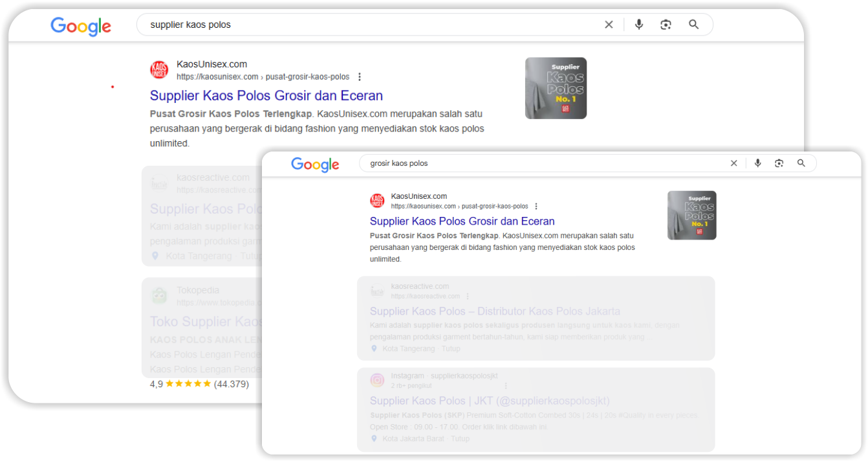Viewport: 868px width, 461px height.
Task: Open KaosUnisex result options in 'supplier kaos polos' window
Action: 360,76
